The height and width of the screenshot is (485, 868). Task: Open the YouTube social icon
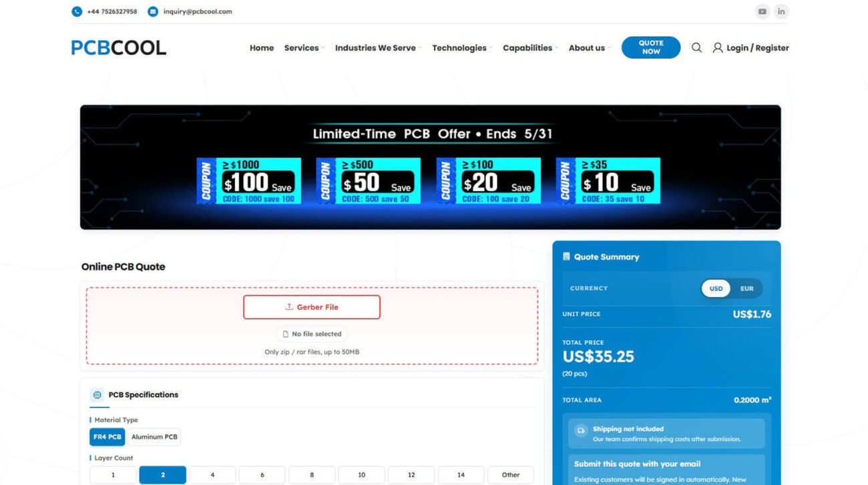(762, 11)
